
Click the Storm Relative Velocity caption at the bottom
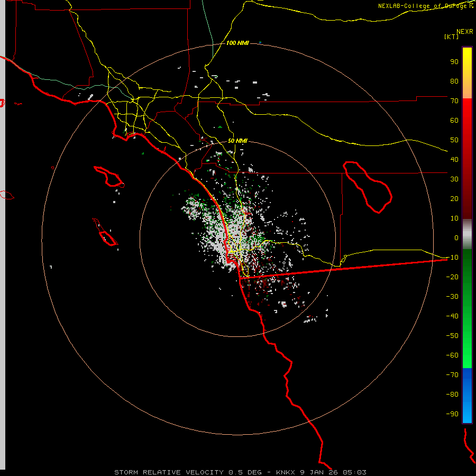tap(240, 472)
